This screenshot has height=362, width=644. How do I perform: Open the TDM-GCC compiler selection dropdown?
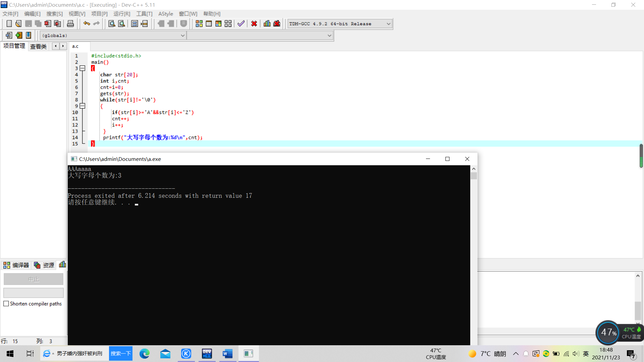388,24
